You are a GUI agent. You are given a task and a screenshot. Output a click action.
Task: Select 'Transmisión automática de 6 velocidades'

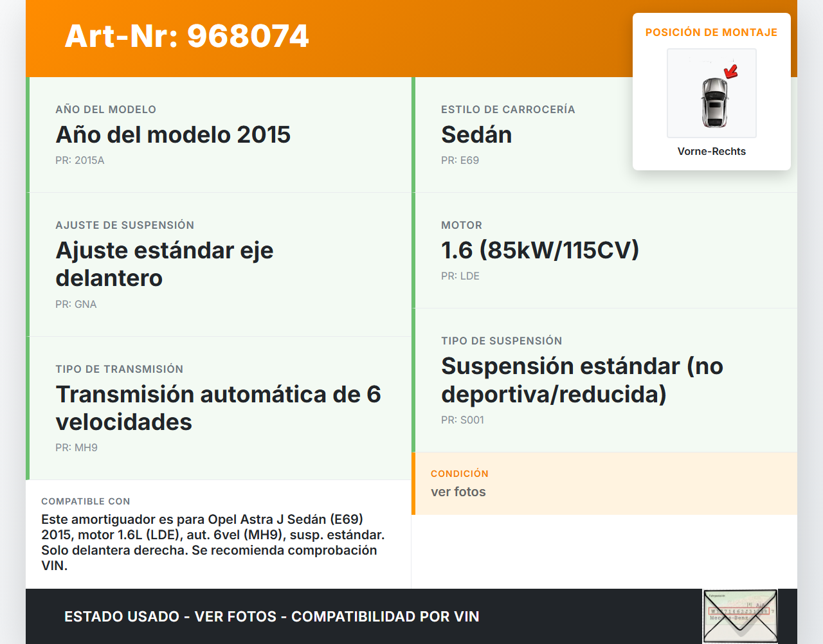click(x=219, y=407)
